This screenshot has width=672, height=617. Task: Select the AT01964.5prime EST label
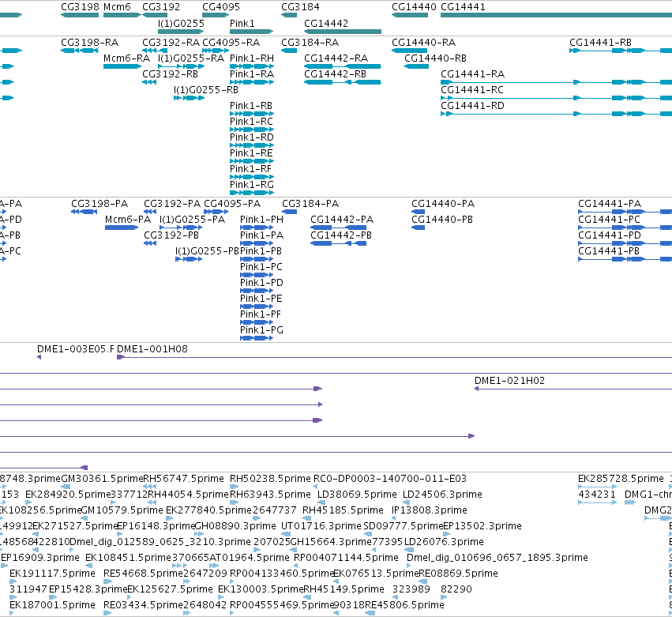click(250, 558)
